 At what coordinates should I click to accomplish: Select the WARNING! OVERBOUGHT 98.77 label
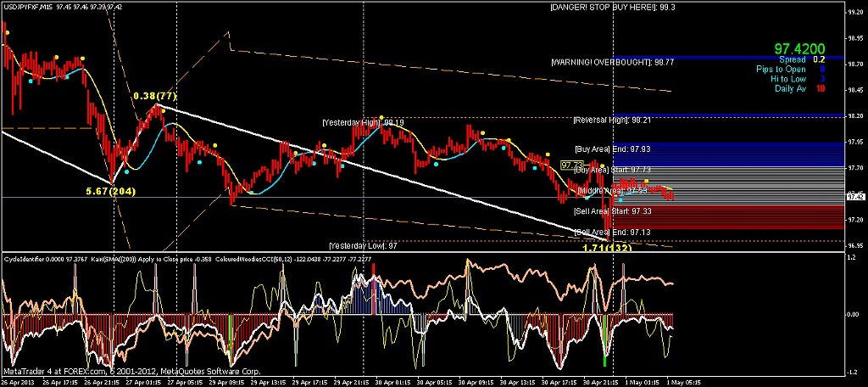(613, 63)
